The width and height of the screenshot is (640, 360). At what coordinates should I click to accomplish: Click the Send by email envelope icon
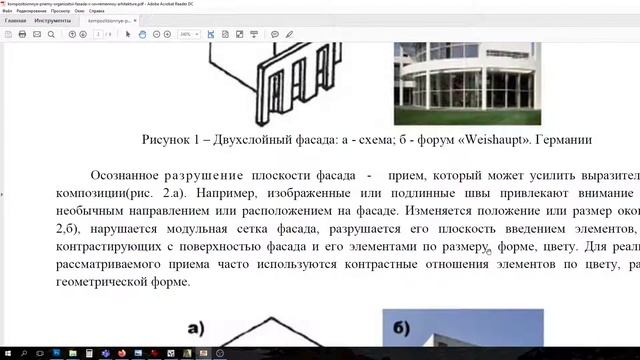tap(37, 35)
